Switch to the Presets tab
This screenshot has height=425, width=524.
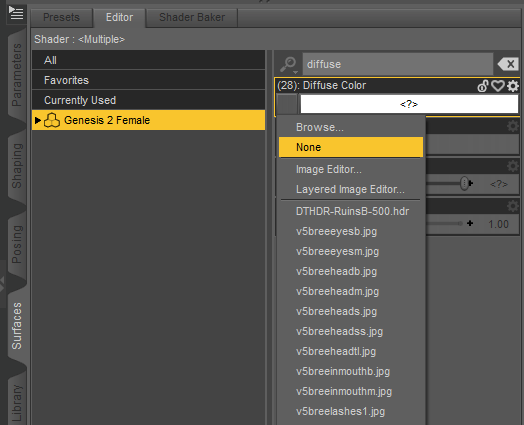tap(61, 17)
